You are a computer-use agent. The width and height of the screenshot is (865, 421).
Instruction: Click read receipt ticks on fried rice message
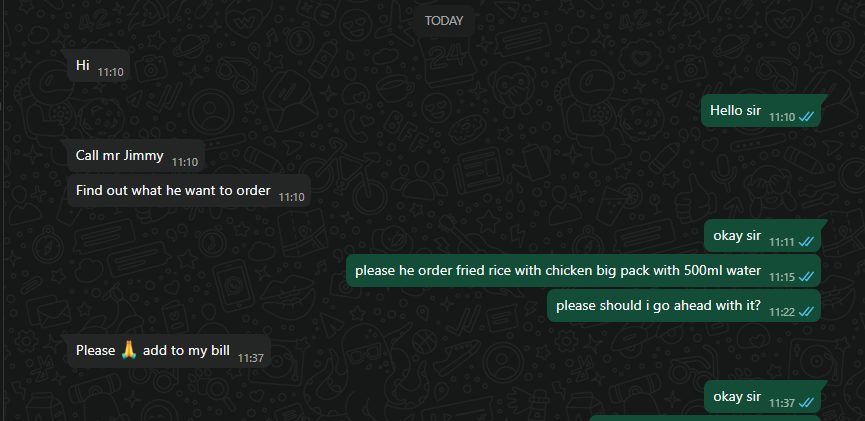[x=806, y=276]
